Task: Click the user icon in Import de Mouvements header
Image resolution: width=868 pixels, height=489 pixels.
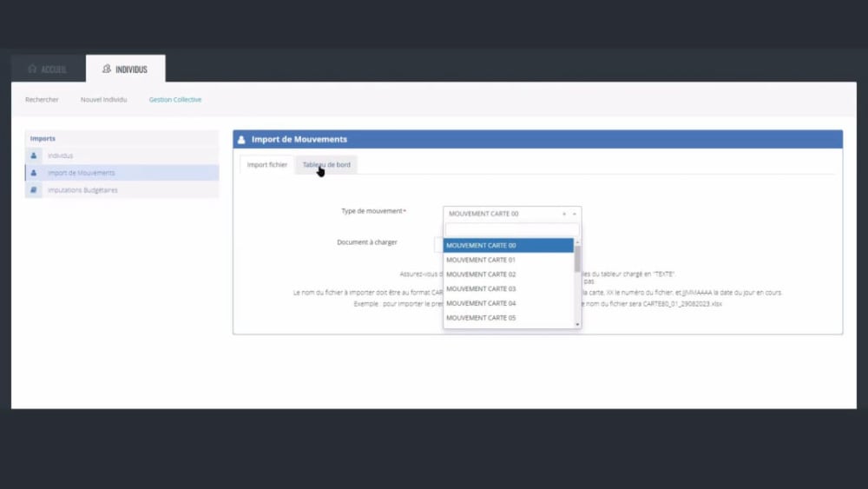Action: pyautogui.click(x=241, y=140)
